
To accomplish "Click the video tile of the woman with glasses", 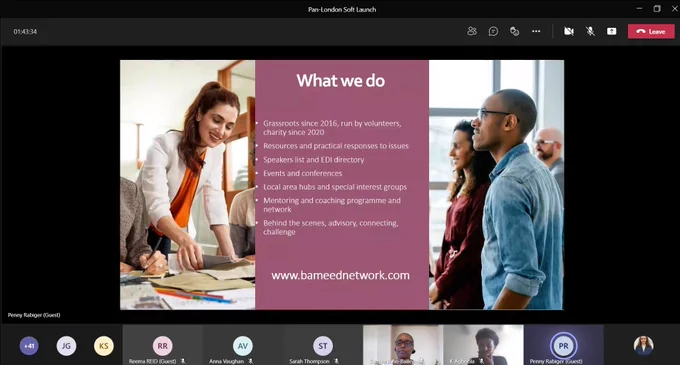I will [x=403, y=345].
